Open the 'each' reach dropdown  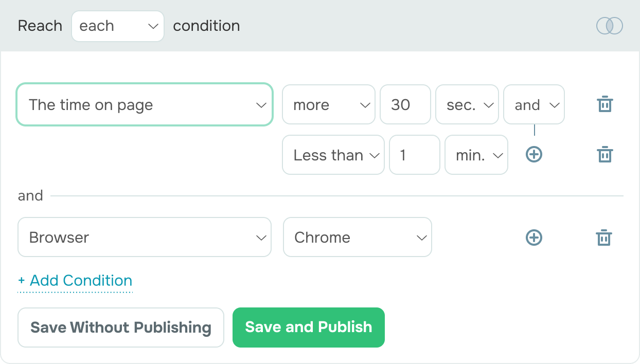tap(118, 26)
